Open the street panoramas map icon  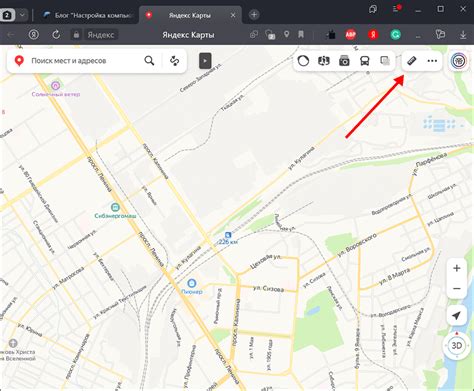(x=324, y=61)
